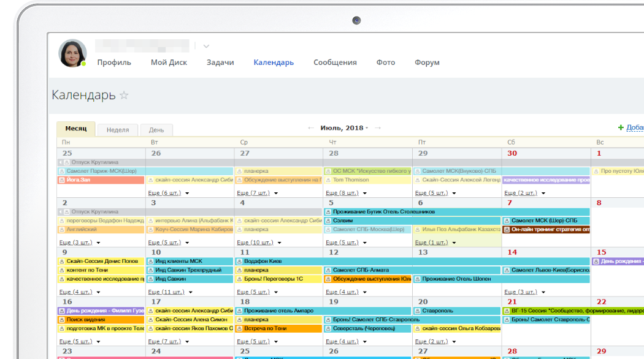This screenshot has width=644, height=359.
Task: Open the Английский event
Action: coord(101,230)
